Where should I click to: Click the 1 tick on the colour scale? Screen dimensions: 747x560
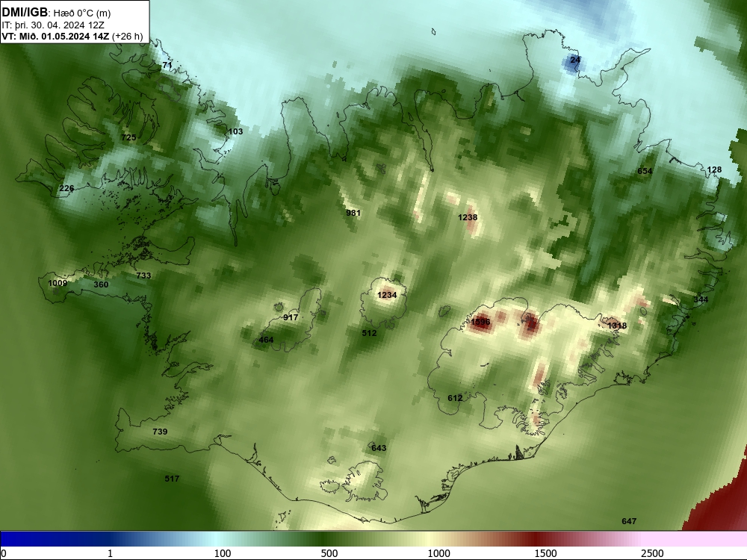coord(110,553)
